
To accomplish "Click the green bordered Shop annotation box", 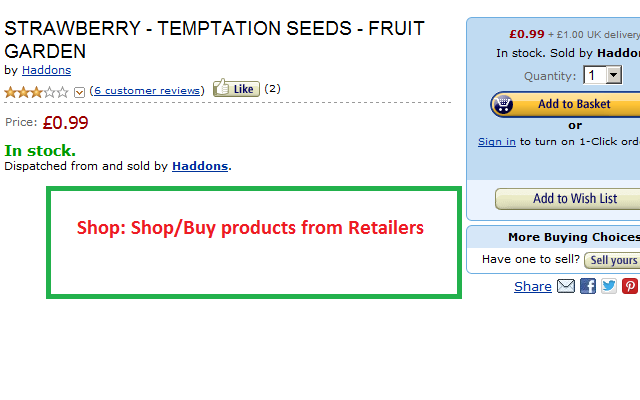I will click(254, 242).
